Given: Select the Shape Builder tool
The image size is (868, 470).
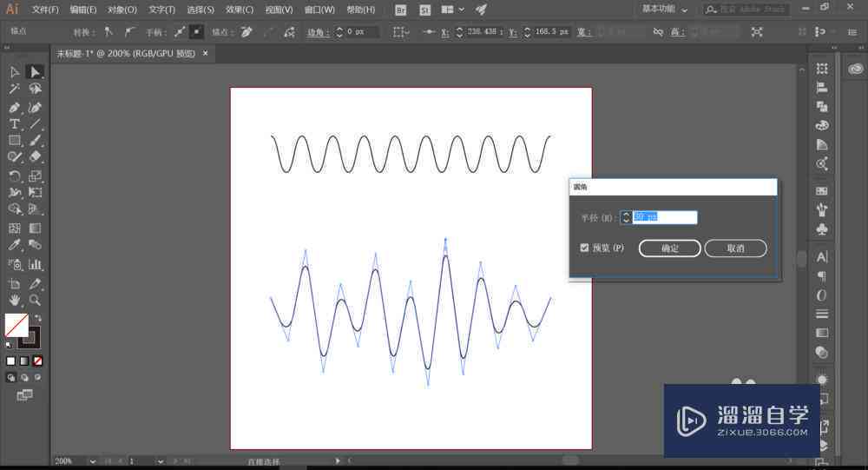Looking at the screenshot, I should click(15, 209).
